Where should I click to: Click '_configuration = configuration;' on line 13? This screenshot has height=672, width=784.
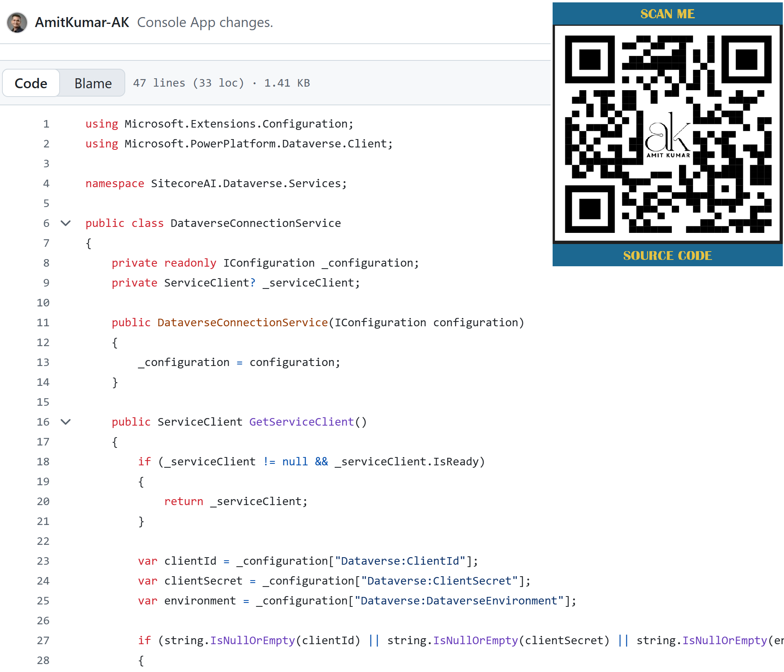point(239,362)
